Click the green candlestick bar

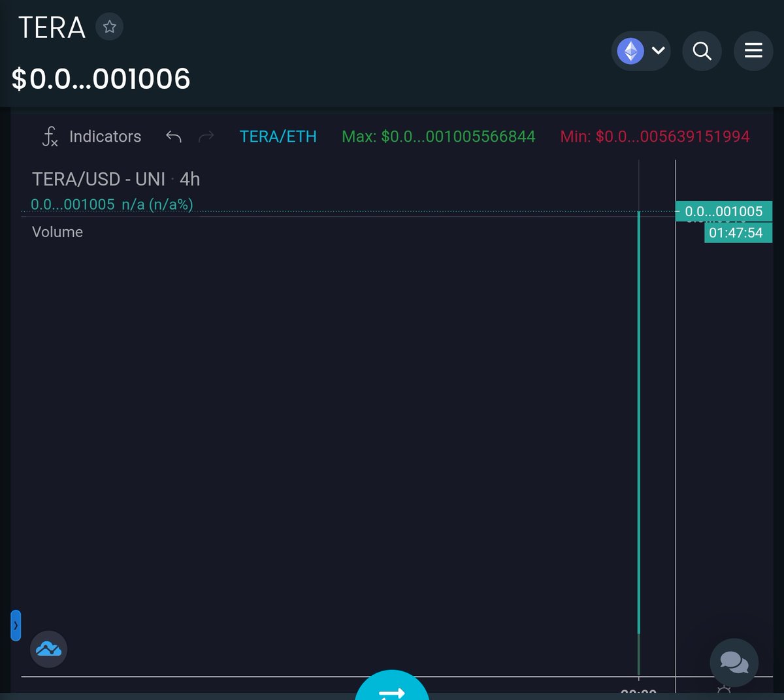638,423
